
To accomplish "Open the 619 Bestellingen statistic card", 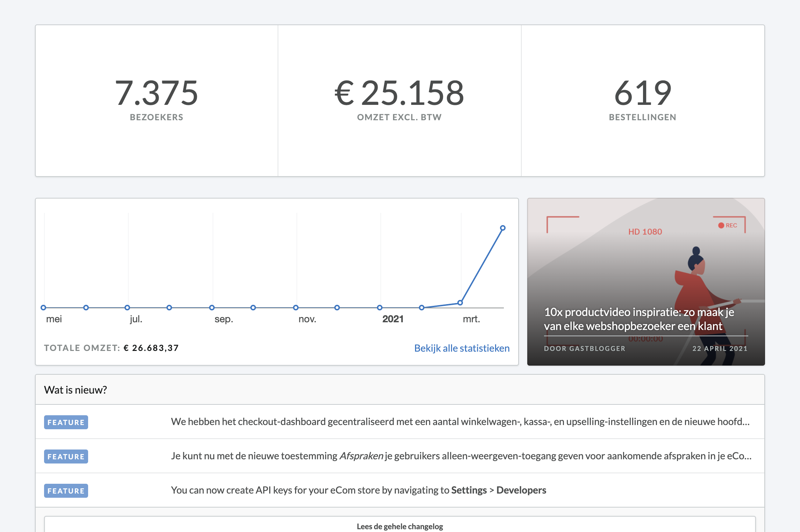I will (x=643, y=101).
